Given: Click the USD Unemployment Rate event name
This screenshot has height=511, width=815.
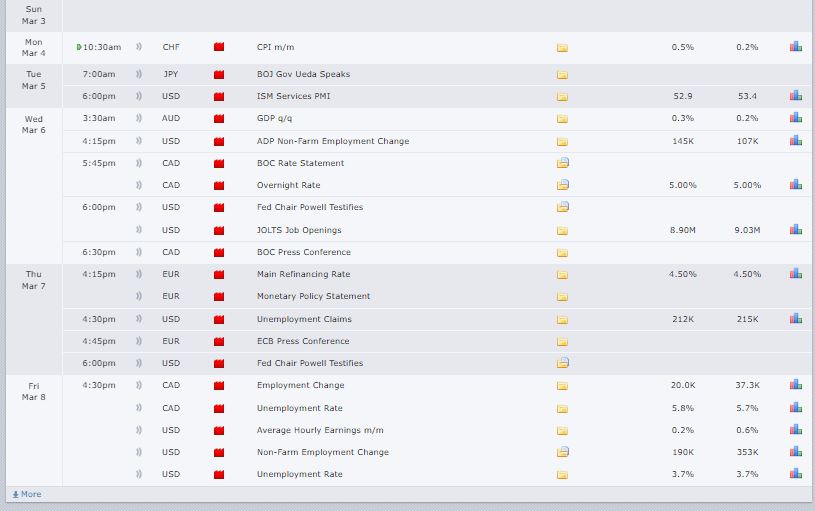Looking at the screenshot, I should coord(299,474).
